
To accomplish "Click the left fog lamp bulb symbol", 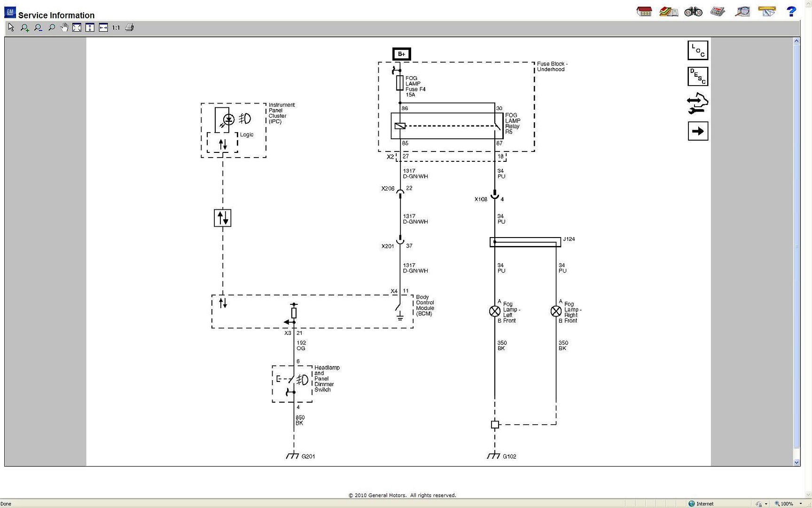I will [495, 311].
